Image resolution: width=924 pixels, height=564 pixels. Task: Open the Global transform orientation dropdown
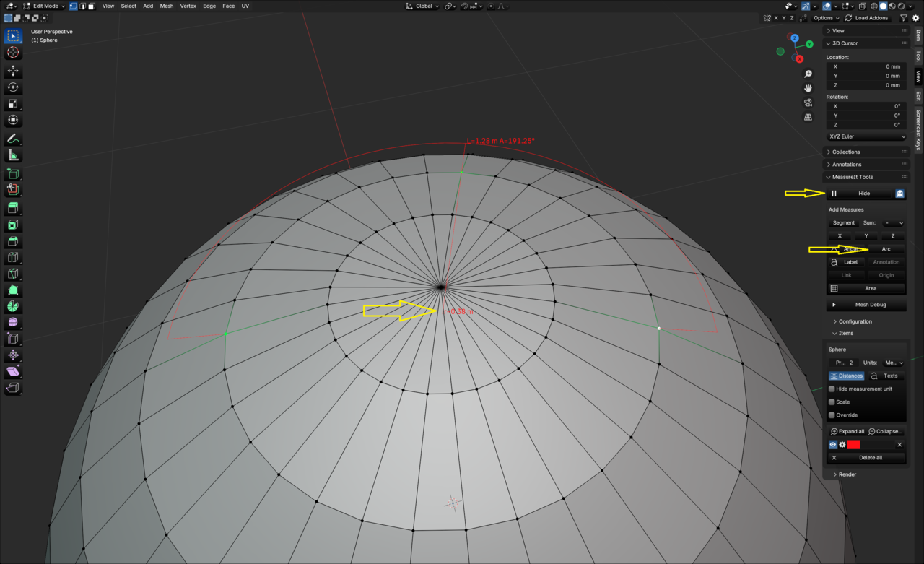(x=422, y=6)
